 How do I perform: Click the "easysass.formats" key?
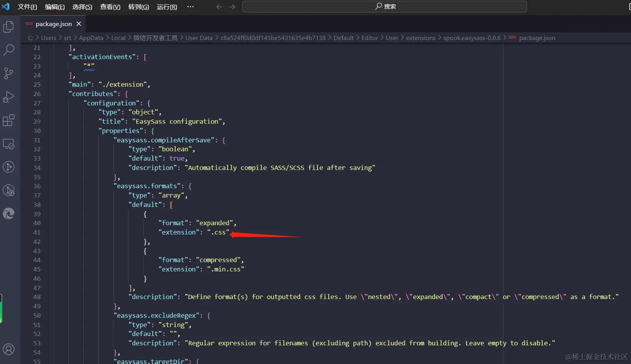tap(147, 186)
